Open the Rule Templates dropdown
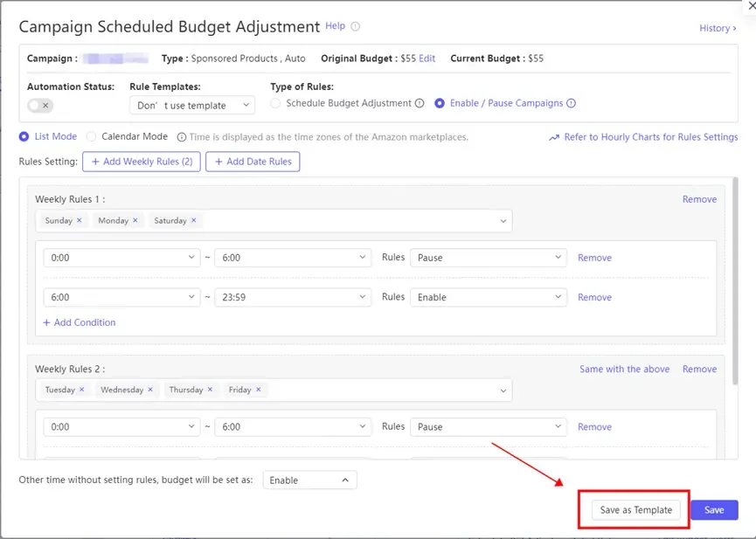The image size is (756, 539). 192,105
